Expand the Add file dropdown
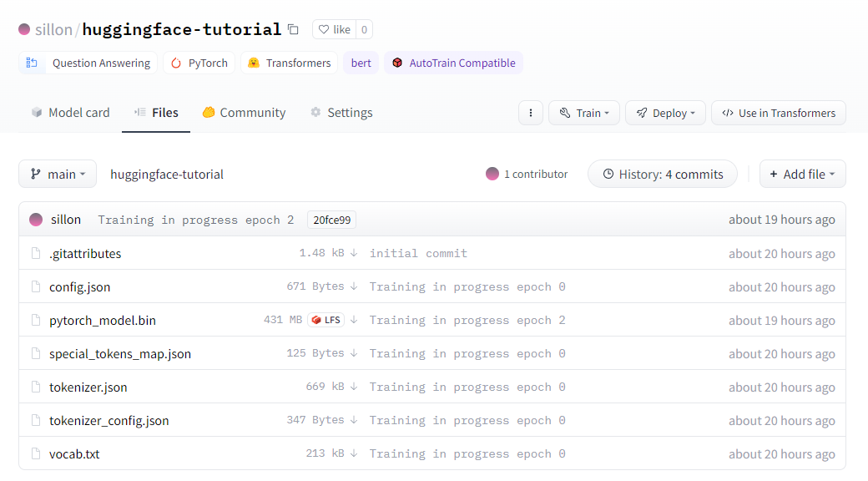 (803, 174)
